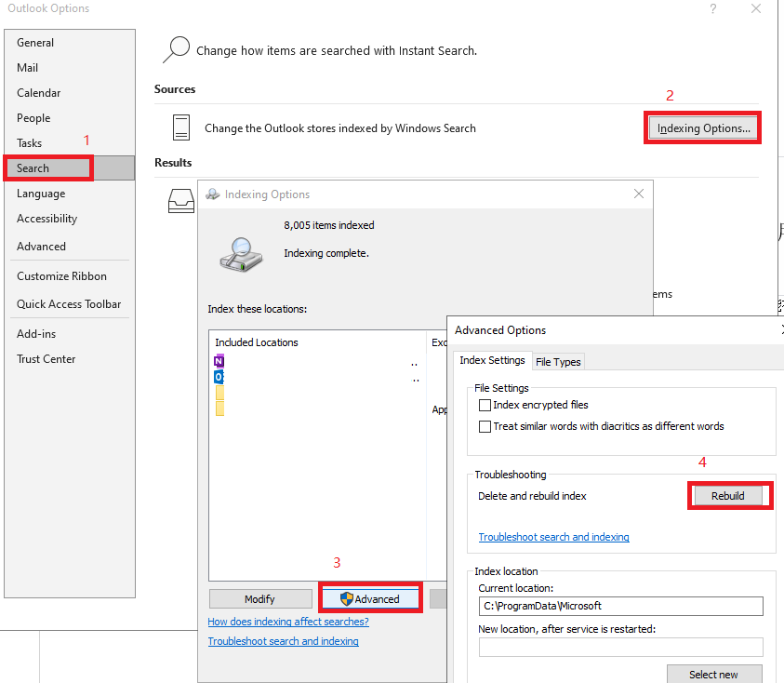Click the Results inbox tray icon
Screen dimensions: 784x683
181,201
